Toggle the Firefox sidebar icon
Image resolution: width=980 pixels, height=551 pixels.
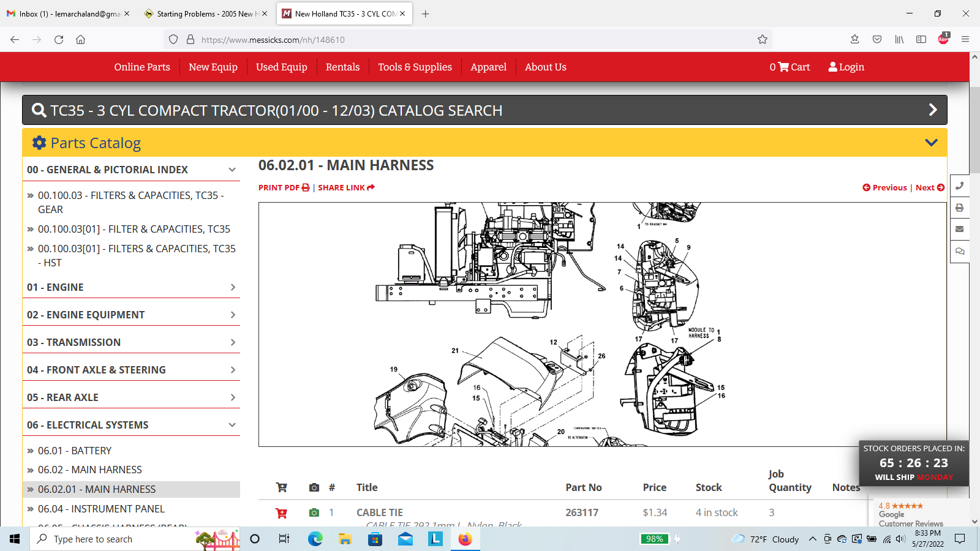click(921, 40)
